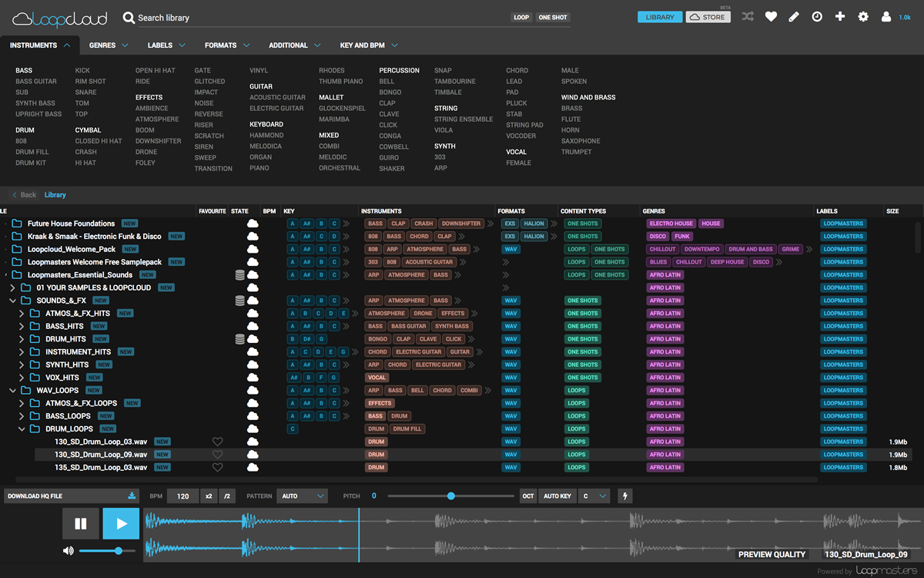Image resolution: width=924 pixels, height=578 pixels.
Task: Open settings with the gear icon
Action: [x=863, y=17]
